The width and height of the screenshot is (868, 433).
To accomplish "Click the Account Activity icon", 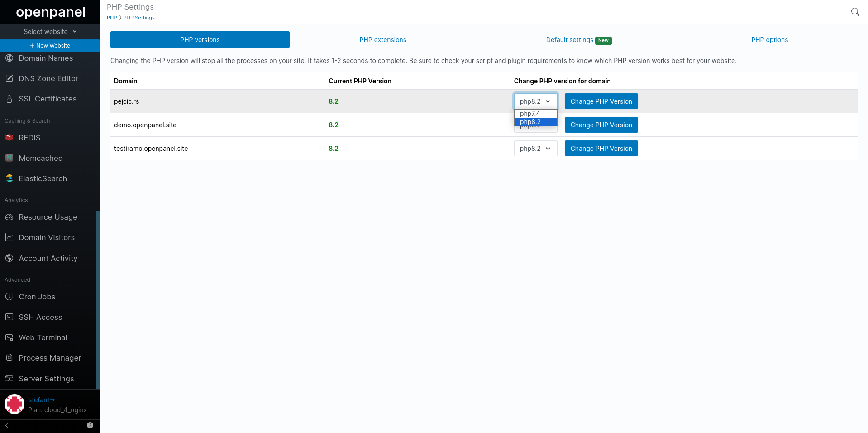I will point(9,258).
